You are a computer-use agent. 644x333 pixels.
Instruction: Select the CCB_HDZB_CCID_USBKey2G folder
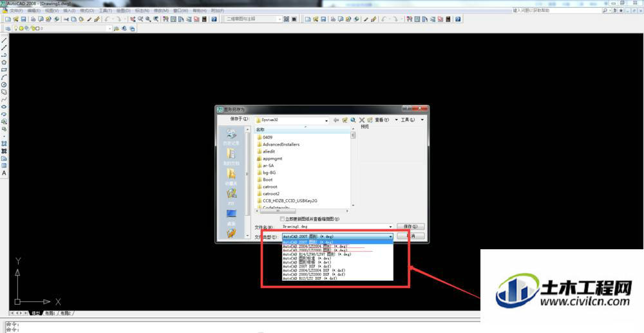[290, 201]
